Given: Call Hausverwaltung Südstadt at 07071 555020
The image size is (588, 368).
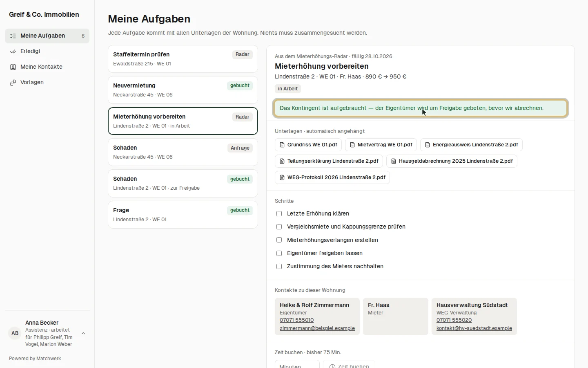Looking at the screenshot, I should [x=454, y=320].
